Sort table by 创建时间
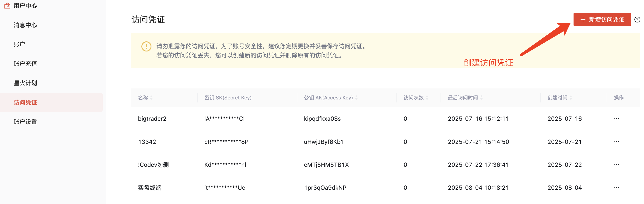Screen dimensions: 644x204 tap(571, 98)
